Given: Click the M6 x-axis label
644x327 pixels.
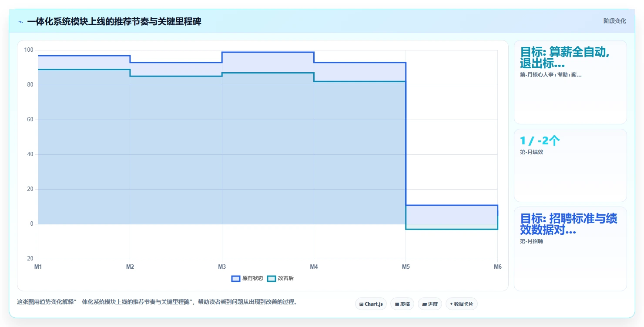Looking at the screenshot, I should (497, 267).
